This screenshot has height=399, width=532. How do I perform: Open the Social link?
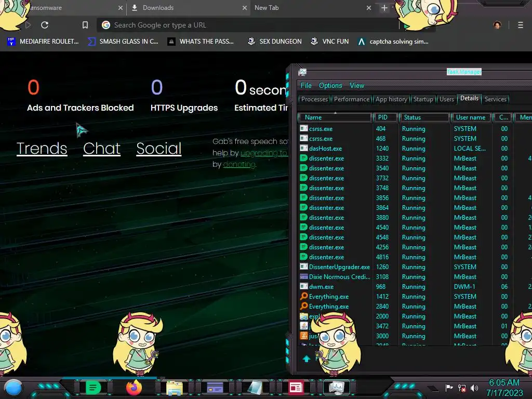pyautogui.click(x=159, y=148)
